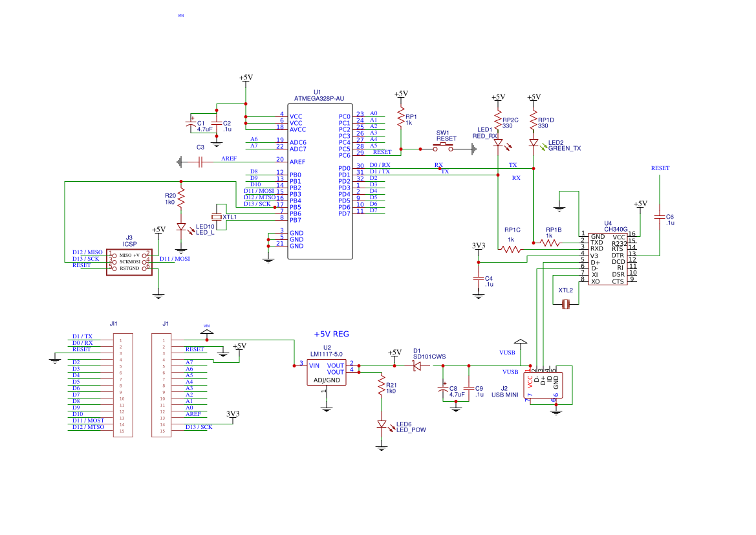Select the RP1D 330 resistor symbol

(534, 121)
